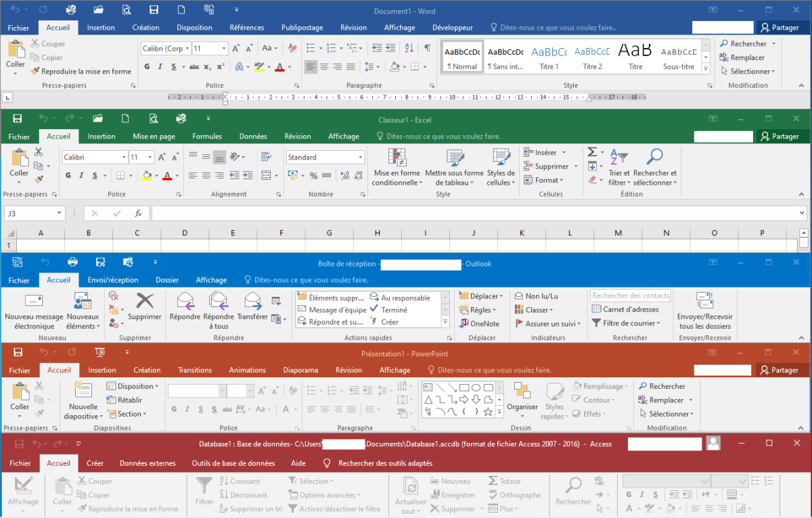This screenshot has height=518, width=812.
Task: Open Trier et filtrer in Excel
Action: [x=618, y=167]
